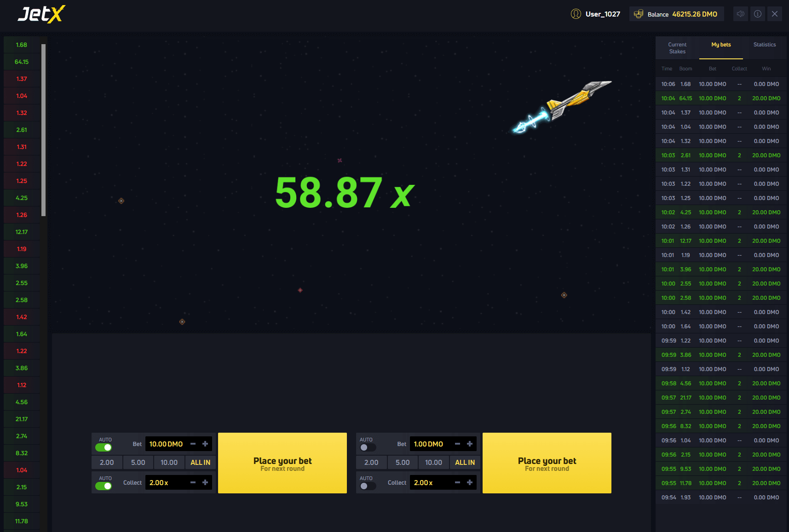Disable auto collect on the left panel

[104, 486]
